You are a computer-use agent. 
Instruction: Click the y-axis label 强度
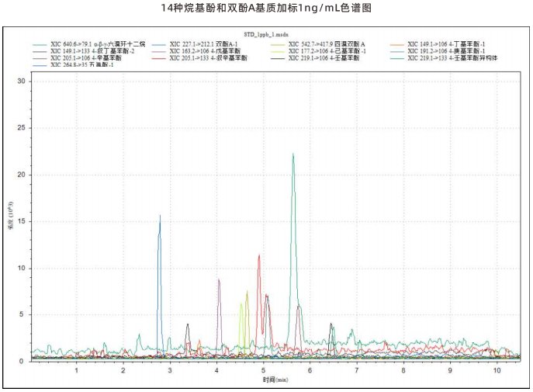coord(11,217)
